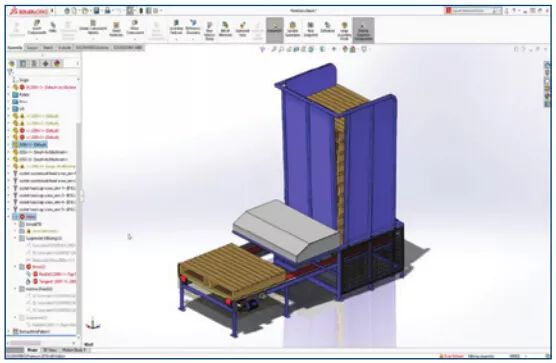Click the tree filter funnel icon
This screenshot has width=556, height=363.
tap(11, 72)
